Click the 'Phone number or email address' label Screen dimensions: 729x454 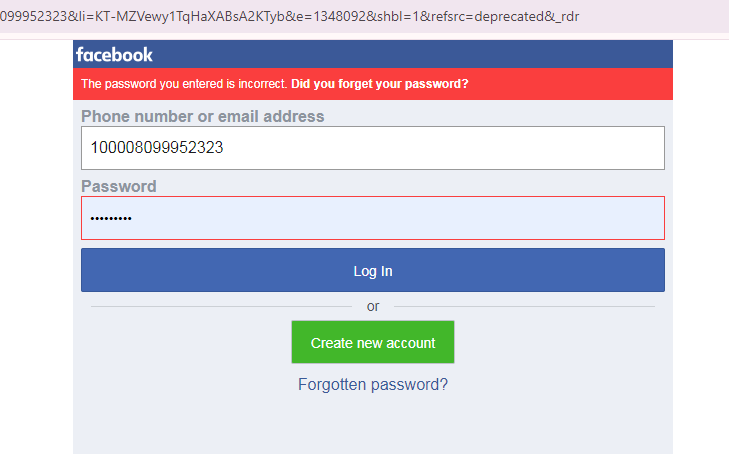(x=202, y=116)
